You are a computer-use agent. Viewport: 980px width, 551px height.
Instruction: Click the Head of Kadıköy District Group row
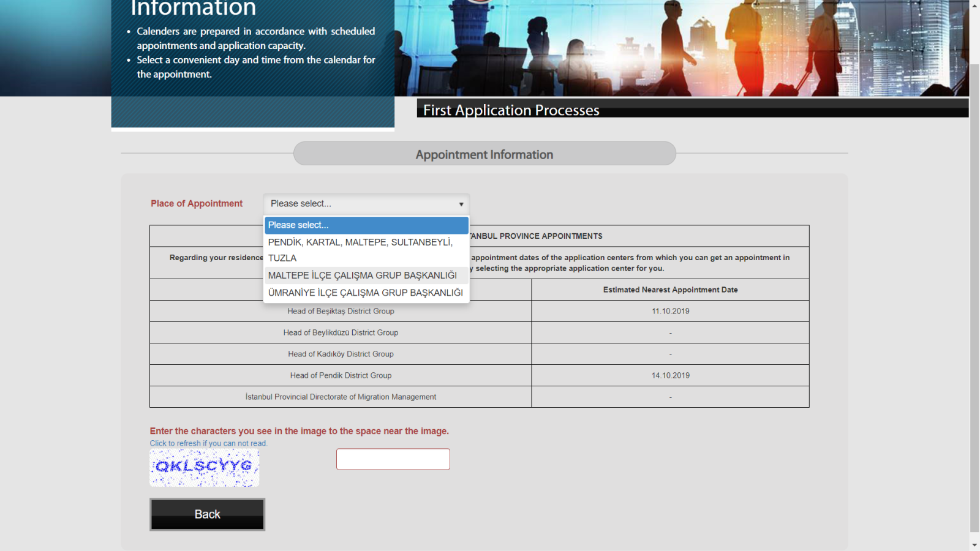(x=341, y=354)
